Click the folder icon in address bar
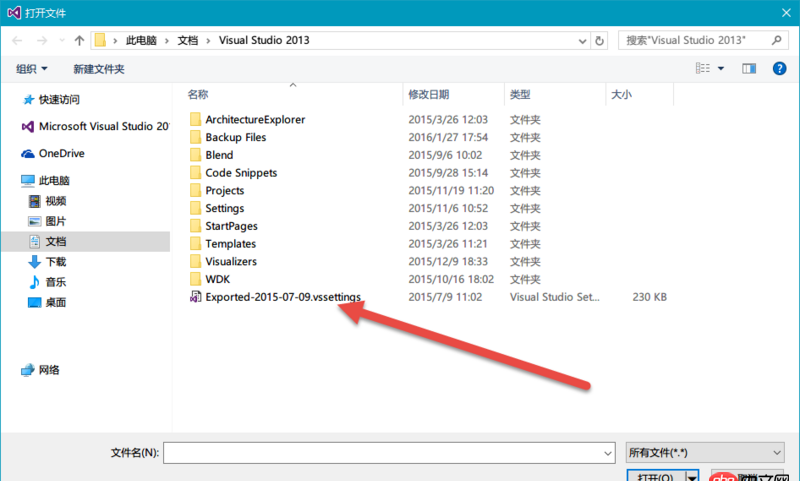The width and height of the screenshot is (800, 481). pyautogui.click(x=101, y=40)
